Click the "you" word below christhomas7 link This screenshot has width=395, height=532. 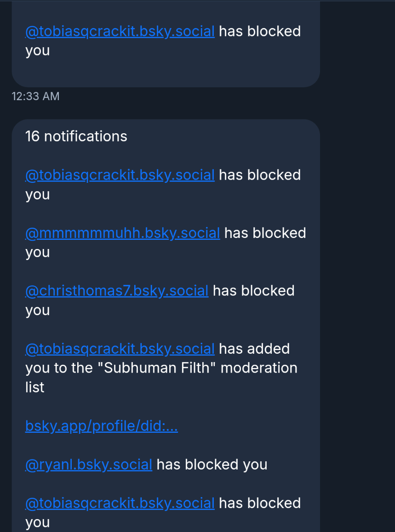click(x=37, y=311)
